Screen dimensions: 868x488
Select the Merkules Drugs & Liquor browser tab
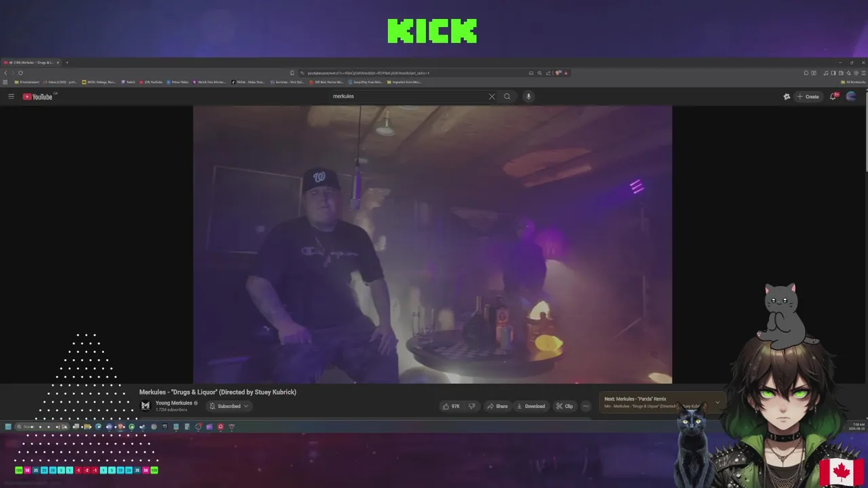(x=31, y=62)
